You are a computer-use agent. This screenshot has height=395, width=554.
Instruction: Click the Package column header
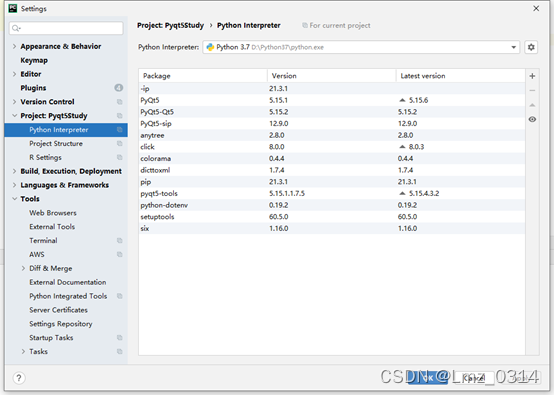(203, 76)
